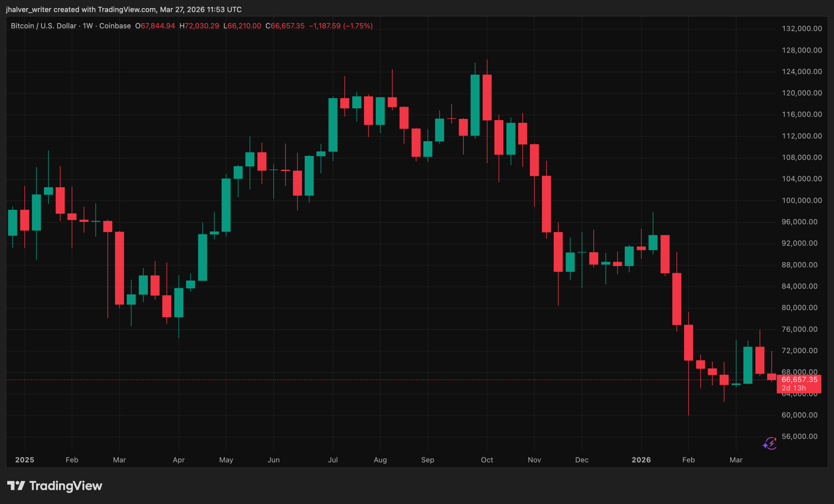This screenshot has height=504, width=834.
Task: Click the 100,000.00 price scale label
Action: [801, 200]
